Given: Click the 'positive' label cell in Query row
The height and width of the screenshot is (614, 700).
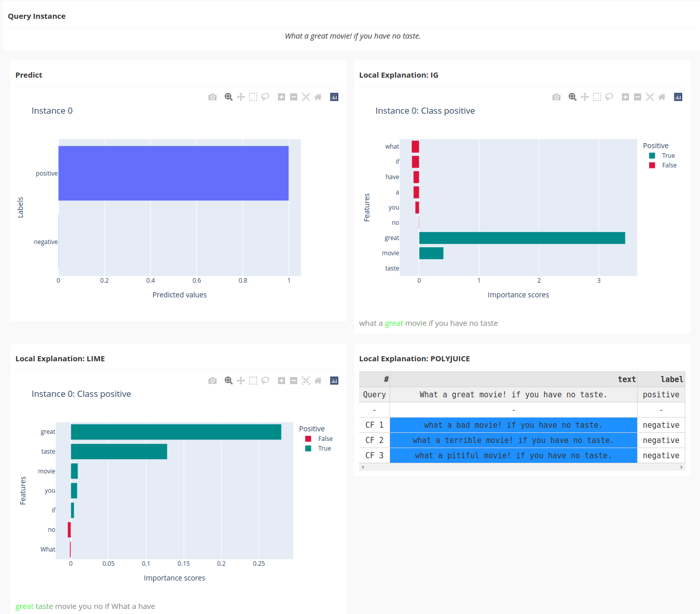Looking at the screenshot, I should [x=661, y=395].
